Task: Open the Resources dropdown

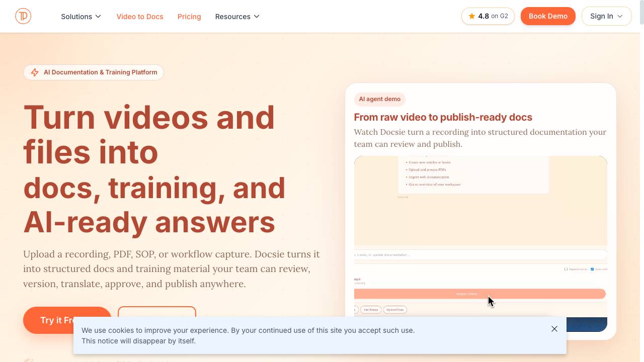Action: click(237, 17)
